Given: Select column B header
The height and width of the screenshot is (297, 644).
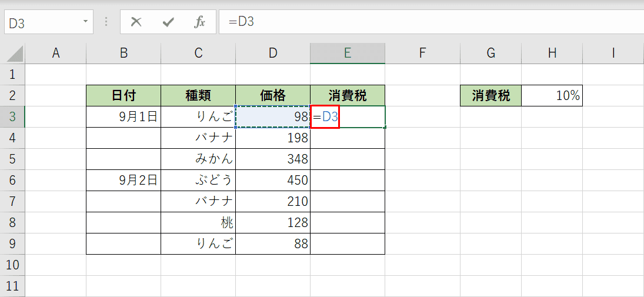Looking at the screenshot, I should pyautogui.click(x=124, y=54).
